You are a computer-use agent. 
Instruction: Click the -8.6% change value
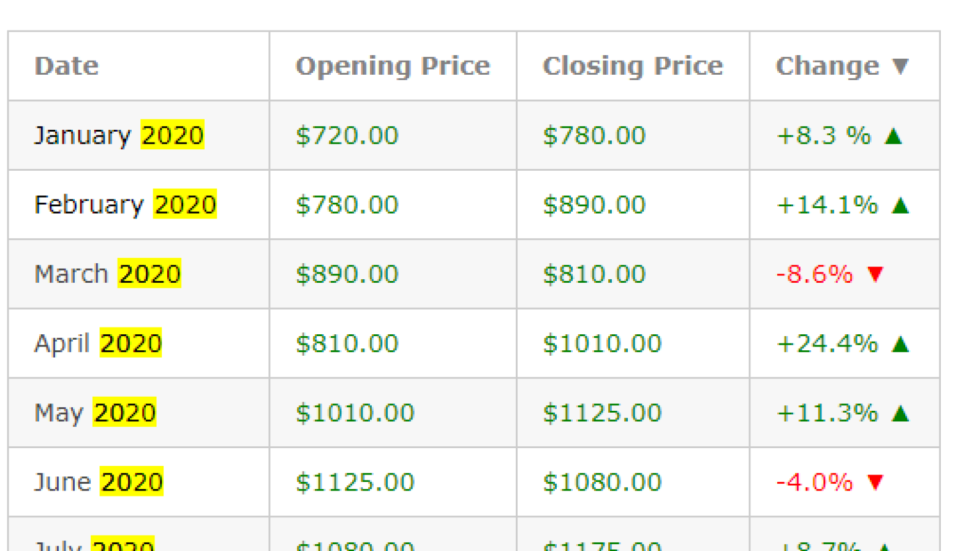814,274
